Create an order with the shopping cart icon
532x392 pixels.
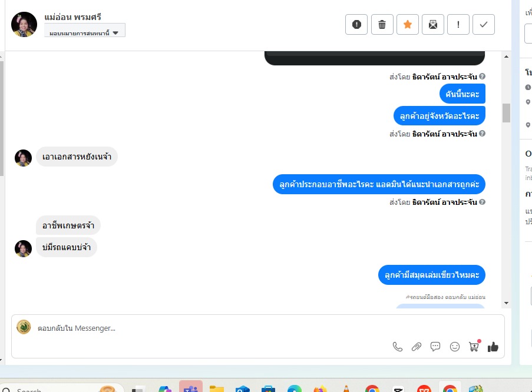pos(474,346)
